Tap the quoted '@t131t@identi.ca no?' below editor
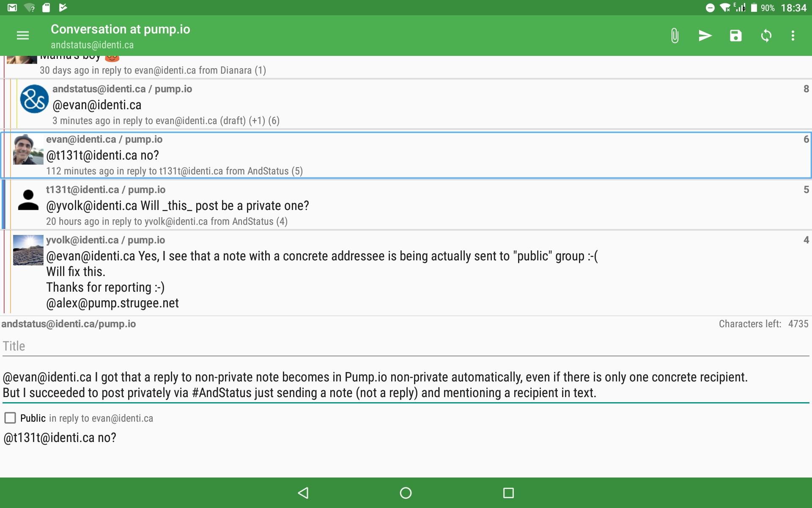This screenshot has width=812, height=508. pyautogui.click(x=60, y=438)
